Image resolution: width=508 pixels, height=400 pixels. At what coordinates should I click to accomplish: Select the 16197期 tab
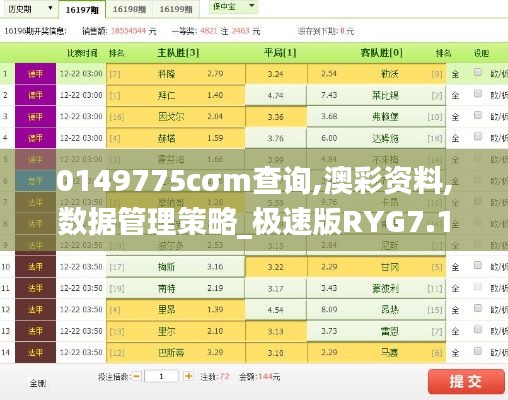pyautogui.click(x=82, y=9)
